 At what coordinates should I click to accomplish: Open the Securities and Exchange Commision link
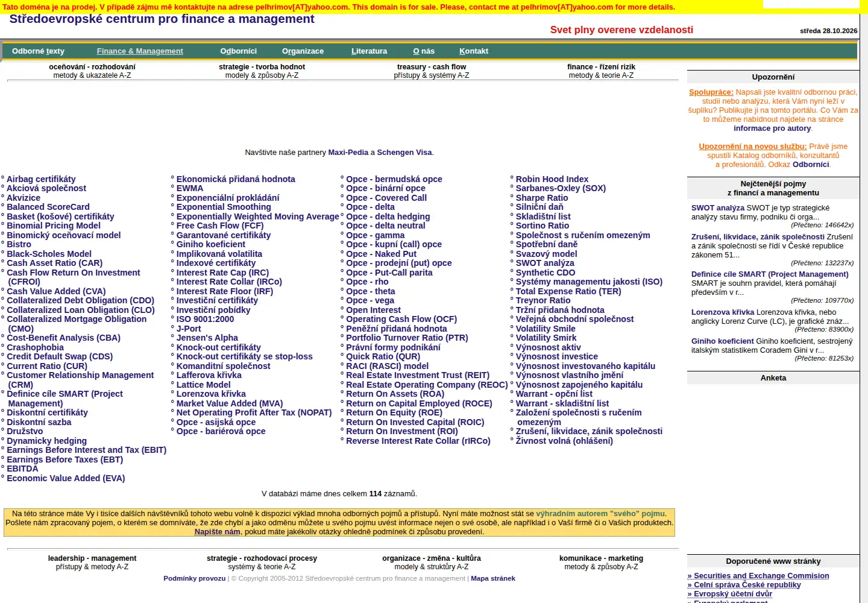click(758, 576)
